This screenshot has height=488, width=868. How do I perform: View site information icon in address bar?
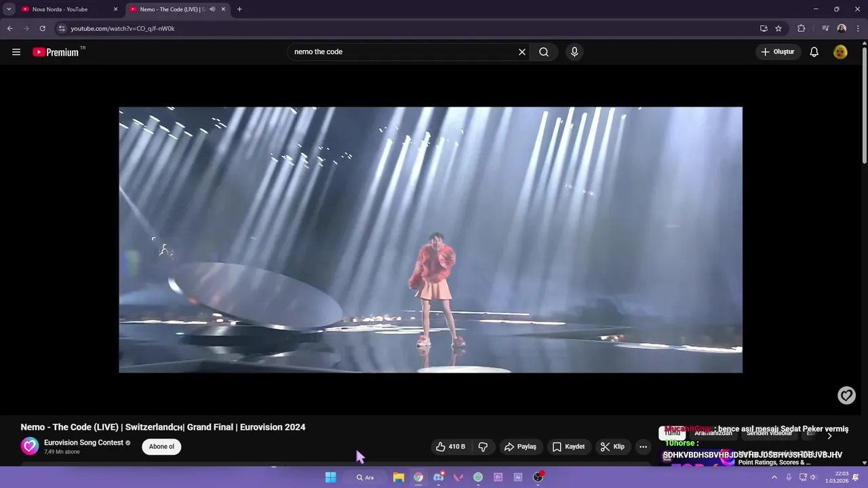(62, 28)
